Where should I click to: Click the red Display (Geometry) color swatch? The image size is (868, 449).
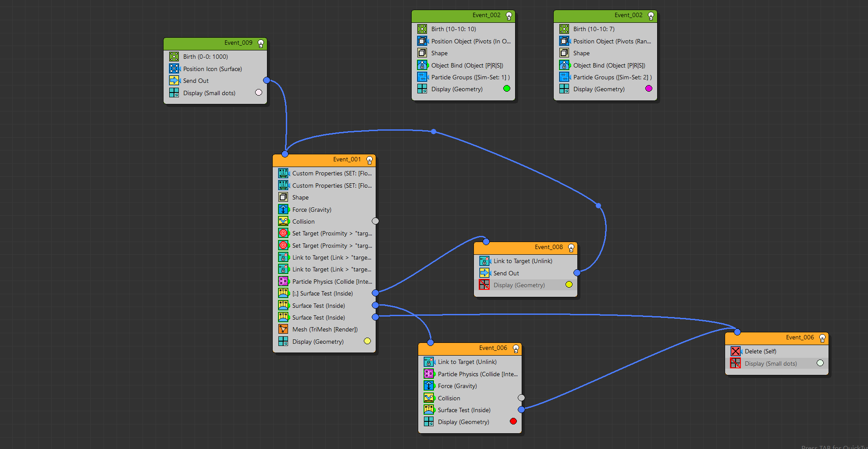pyautogui.click(x=513, y=421)
